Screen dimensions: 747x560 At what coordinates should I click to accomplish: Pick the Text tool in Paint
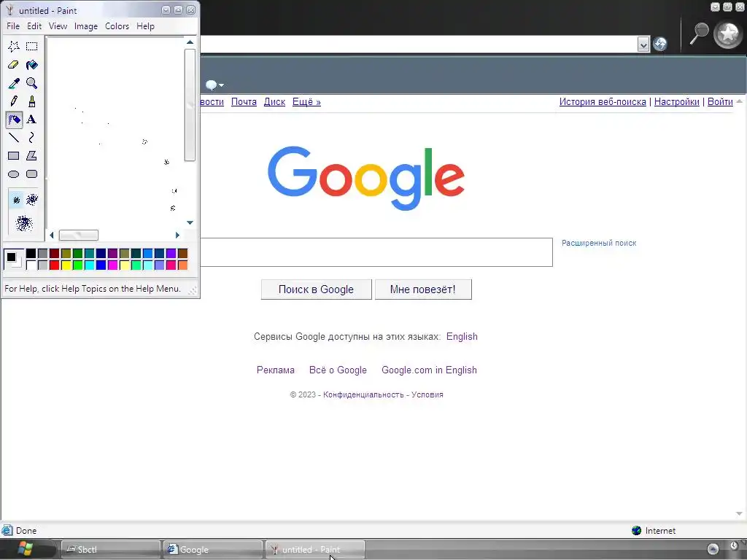(x=32, y=120)
